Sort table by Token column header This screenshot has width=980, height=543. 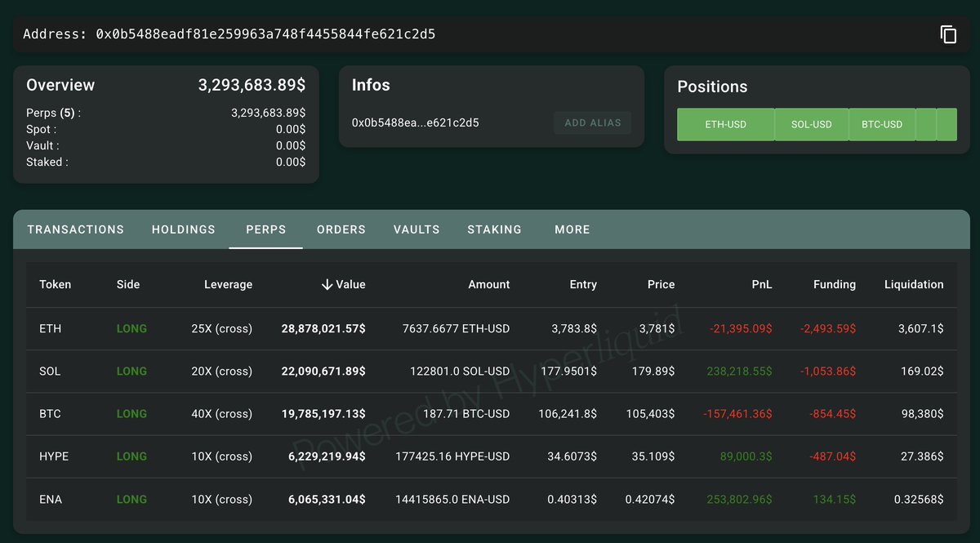click(56, 284)
